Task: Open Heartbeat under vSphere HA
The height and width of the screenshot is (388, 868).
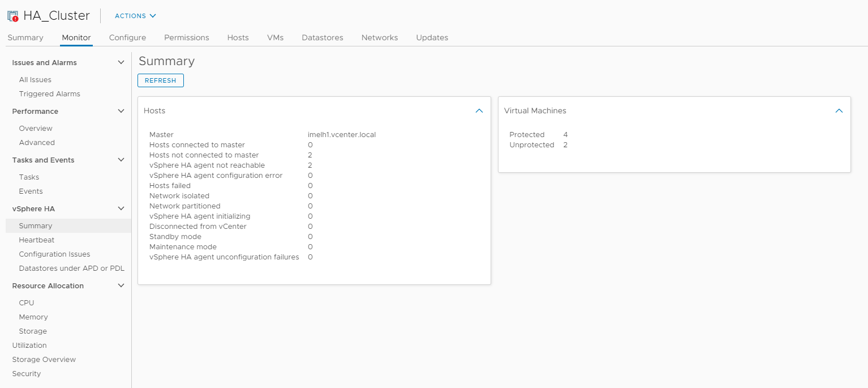Action: pyautogui.click(x=37, y=240)
